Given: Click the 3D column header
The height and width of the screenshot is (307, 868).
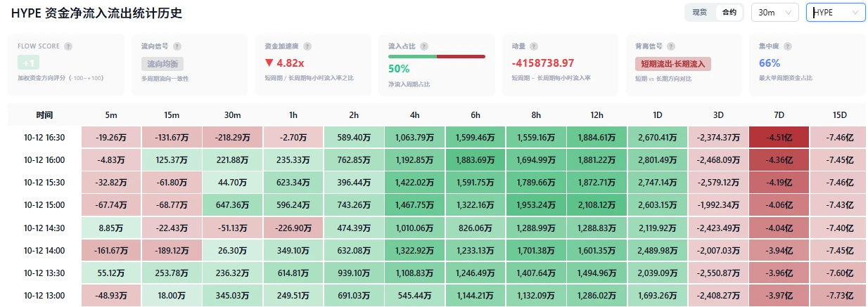Looking at the screenshot, I should tap(718, 115).
